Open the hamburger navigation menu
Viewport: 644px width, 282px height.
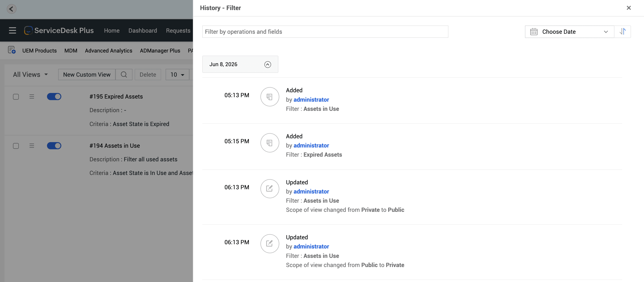coord(13,30)
